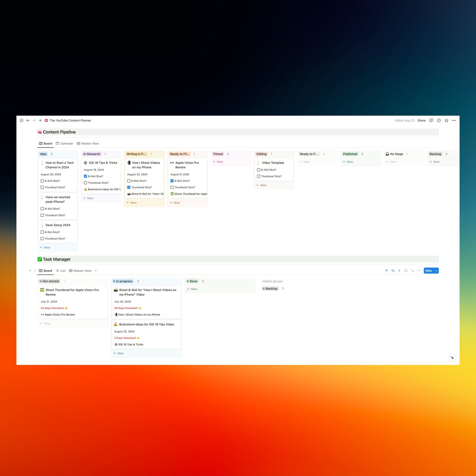Open linked task Brainstorm Ideas for iOS on card

(102, 189)
